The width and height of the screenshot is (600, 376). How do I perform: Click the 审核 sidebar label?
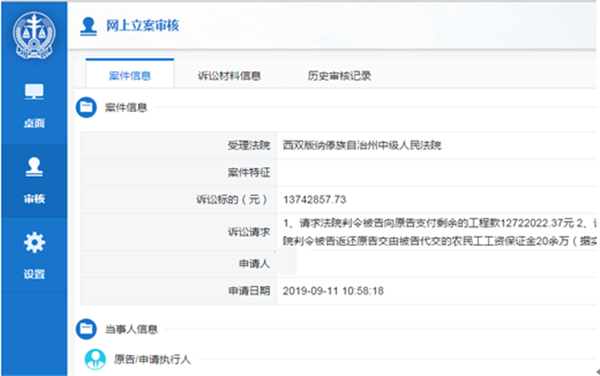pyautogui.click(x=34, y=199)
